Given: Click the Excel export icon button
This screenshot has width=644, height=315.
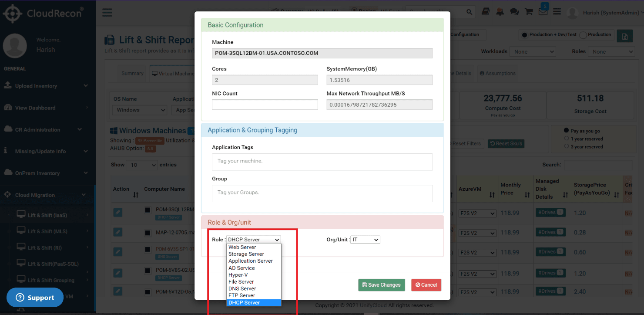Looking at the screenshot, I should [625, 36].
